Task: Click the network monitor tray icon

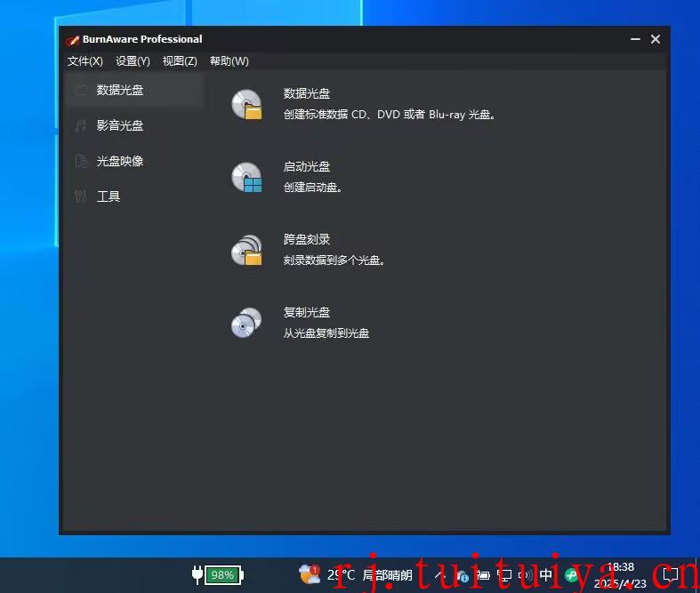Action: tap(504, 575)
